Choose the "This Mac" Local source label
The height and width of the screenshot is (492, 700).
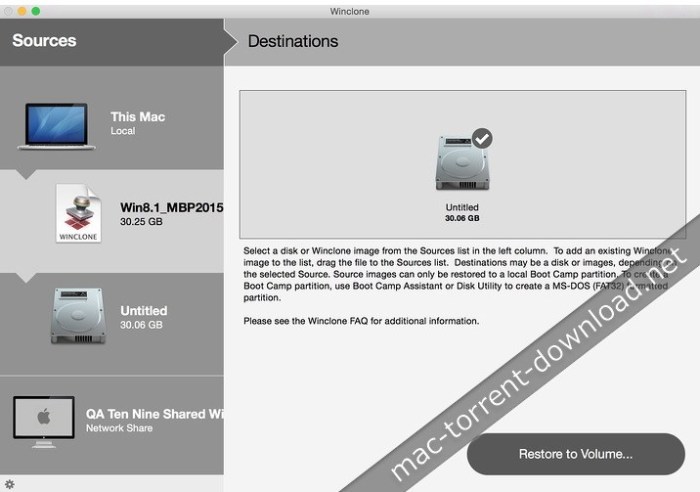pos(138,123)
